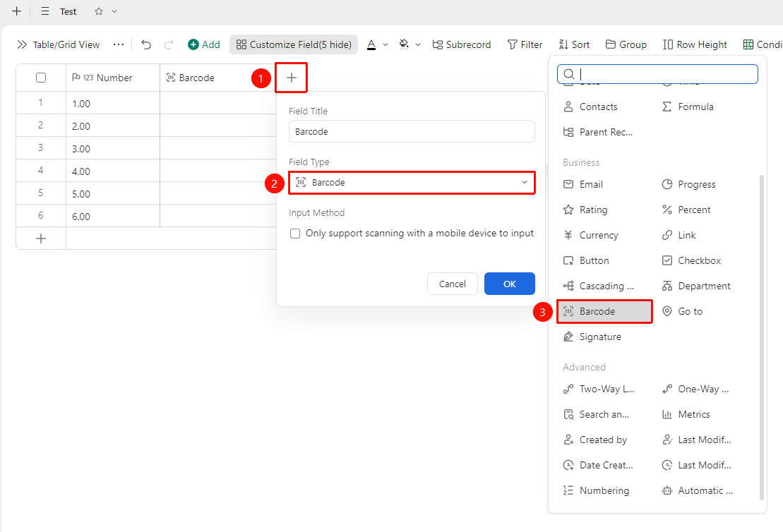Open the Group tool
783x532 pixels.
(626, 45)
